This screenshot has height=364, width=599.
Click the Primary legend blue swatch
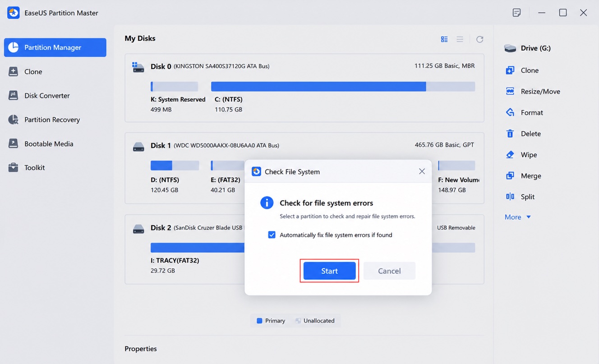click(x=259, y=321)
